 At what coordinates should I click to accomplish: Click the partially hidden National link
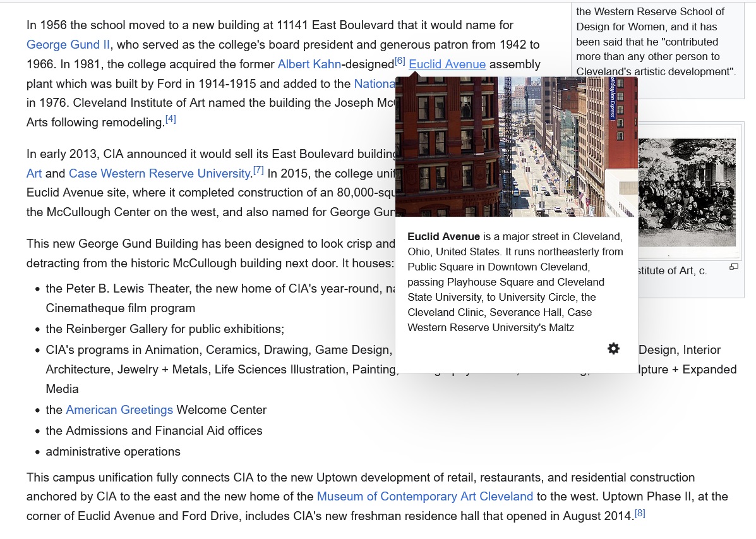click(375, 84)
